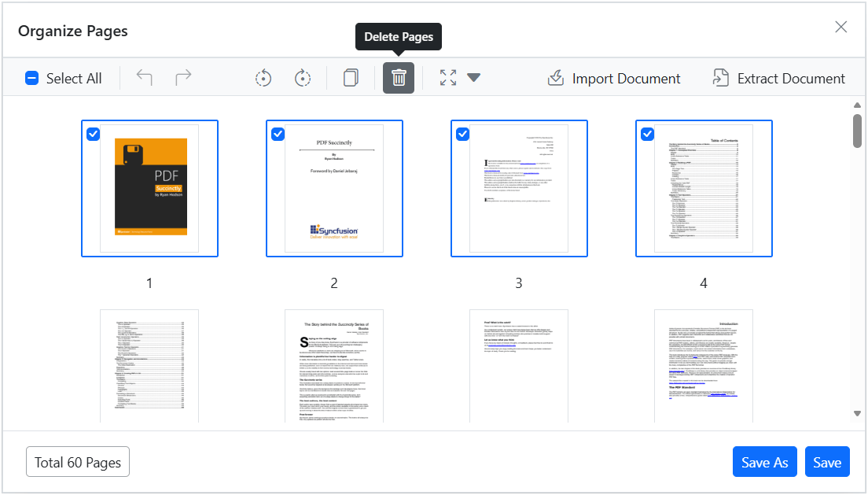Image resolution: width=868 pixels, height=495 pixels.
Task: Close the Organize Pages dialog
Action: (841, 27)
